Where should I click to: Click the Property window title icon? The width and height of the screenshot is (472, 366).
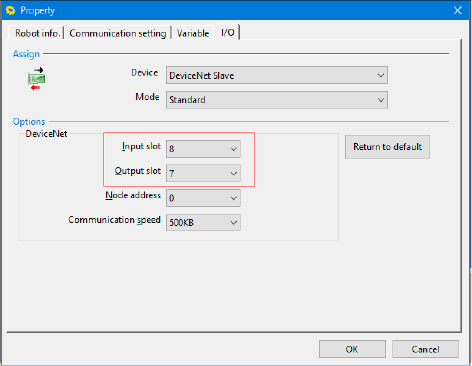tap(11, 10)
